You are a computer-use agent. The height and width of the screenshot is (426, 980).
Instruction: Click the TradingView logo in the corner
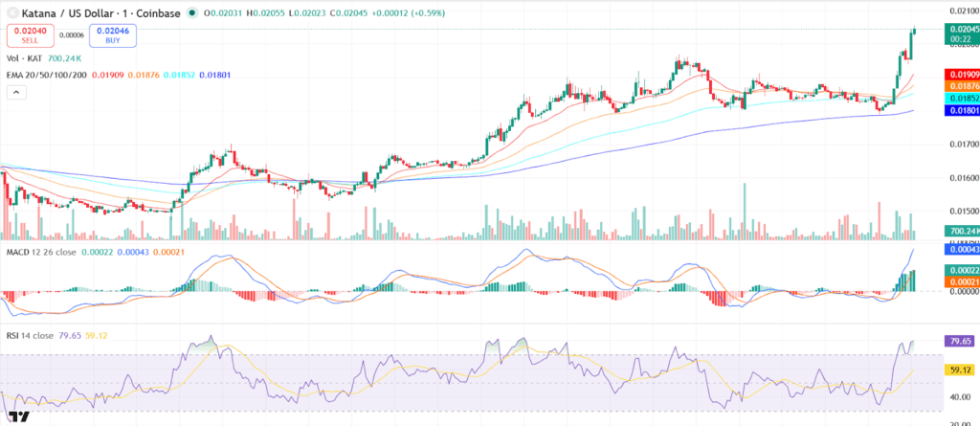point(20,417)
